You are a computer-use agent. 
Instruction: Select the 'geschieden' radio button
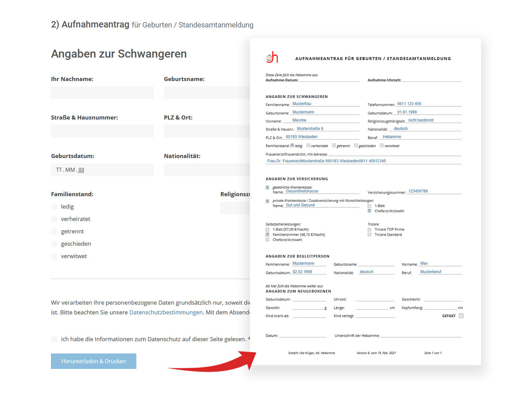[x=54, y=244]
